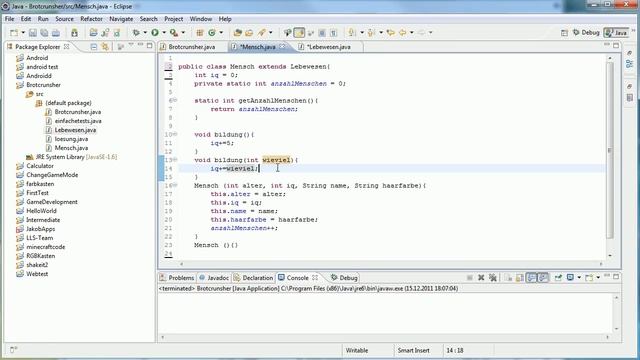Viewport: 640px width, 360px height.
Task: Select einfachetests.java in Package Explorer
Action: pyautogui.click(x=78, y=121)
